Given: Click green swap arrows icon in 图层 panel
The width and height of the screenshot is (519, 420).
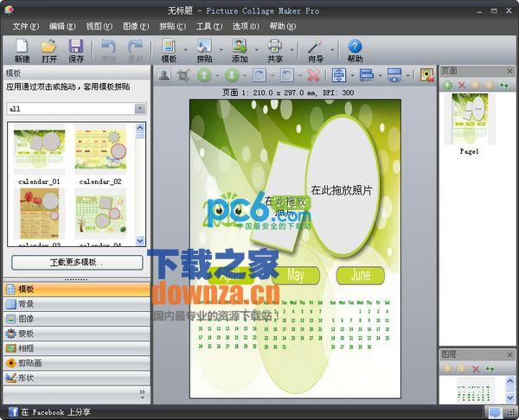Looking at the screenshot, I should [490, 369].
